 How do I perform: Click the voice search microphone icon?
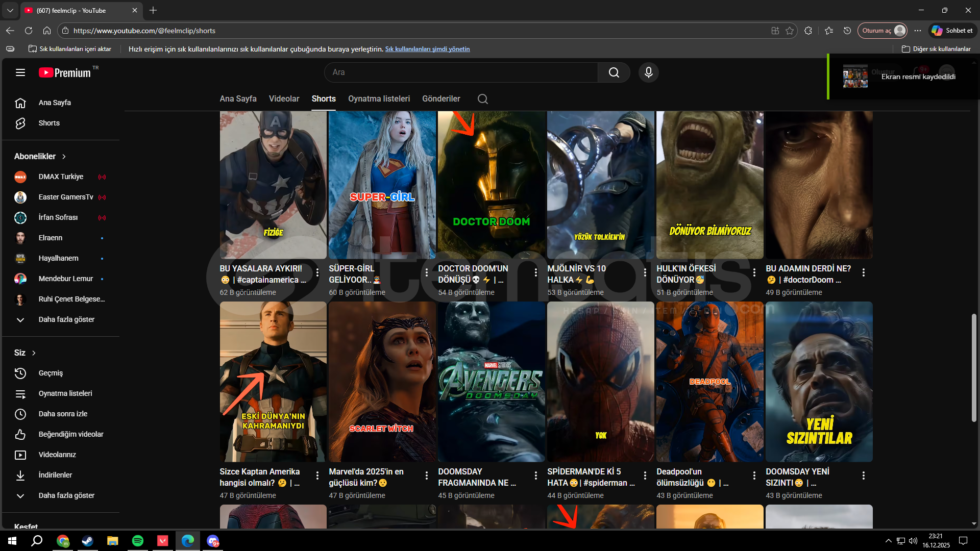pos(648,72)
